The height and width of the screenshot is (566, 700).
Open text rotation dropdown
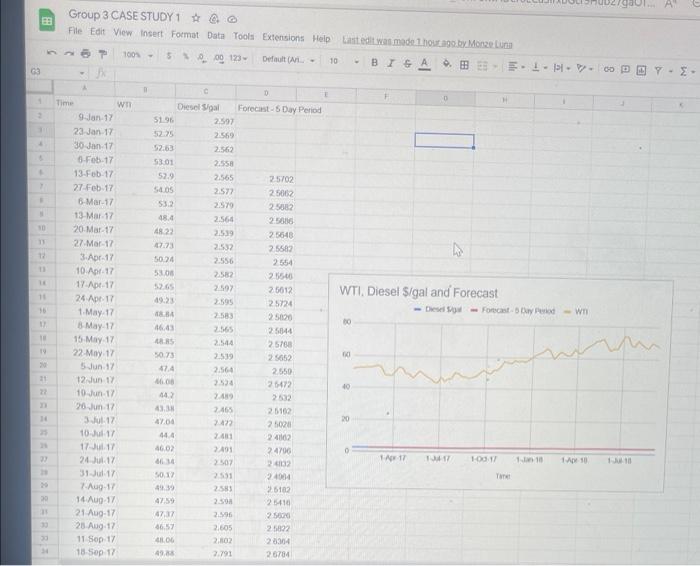click(x=584, y=69)
